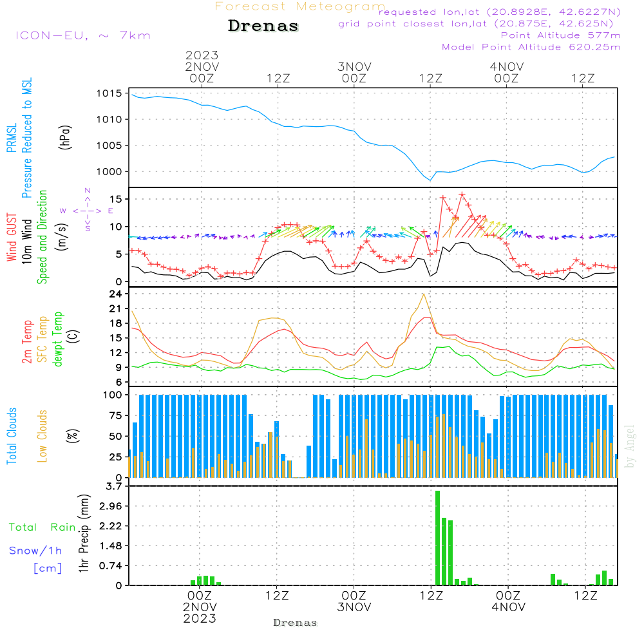
Task: Click the wind direction compass legend
Action: tap(87, 211)
